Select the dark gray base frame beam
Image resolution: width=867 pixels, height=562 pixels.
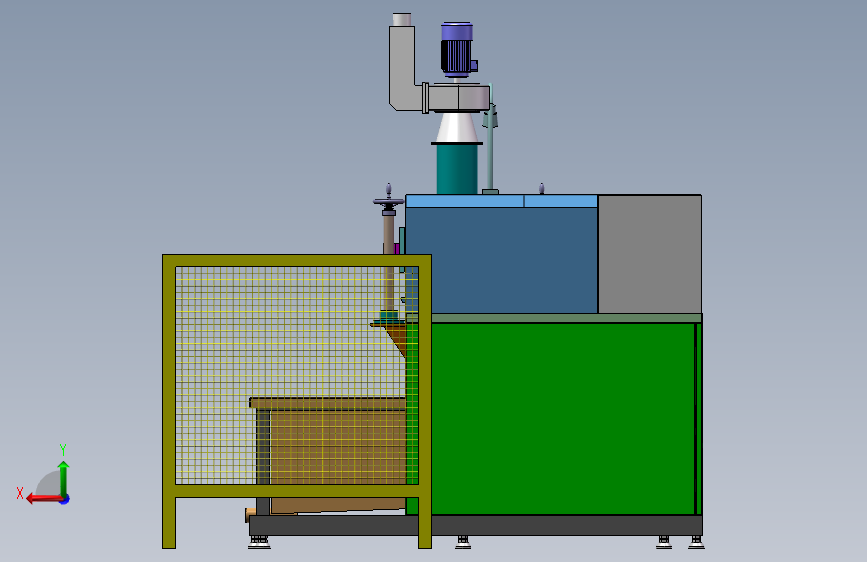(x=476, y=525)
